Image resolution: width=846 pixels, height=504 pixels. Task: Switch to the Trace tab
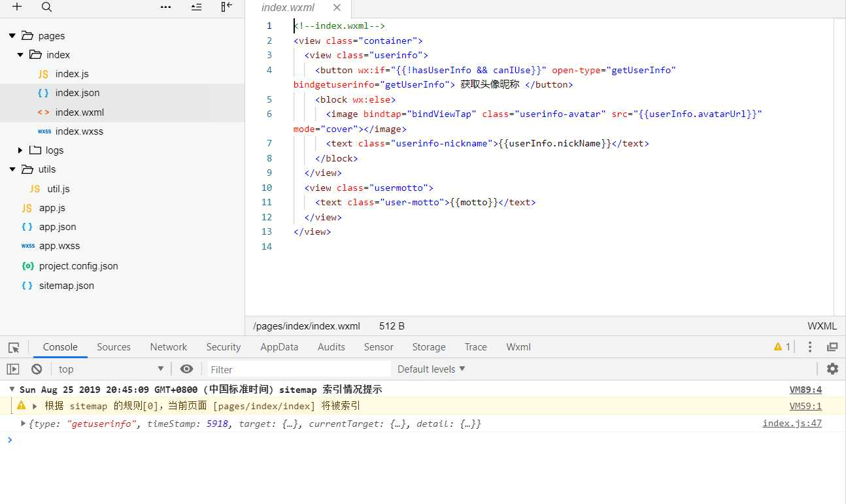point(476,347)
